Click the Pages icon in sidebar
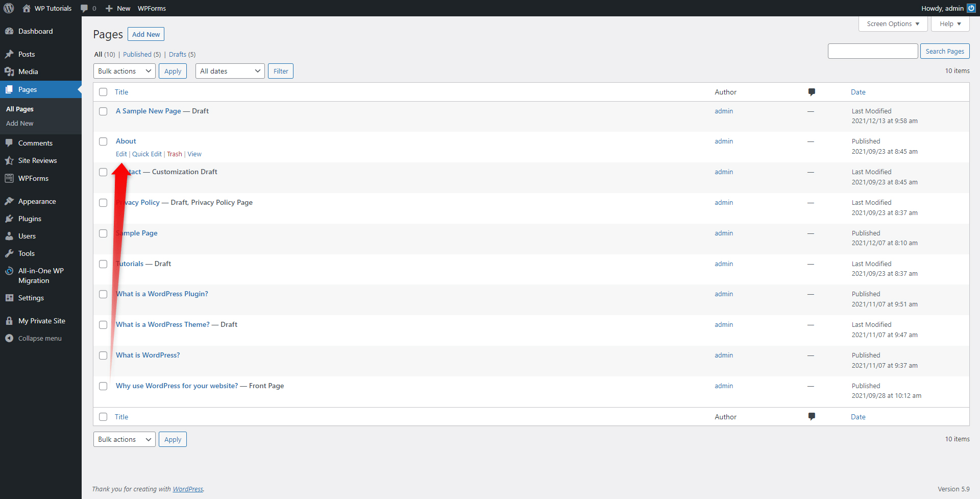The width and height of the screenshot is (980, 499). coord(9,89)
